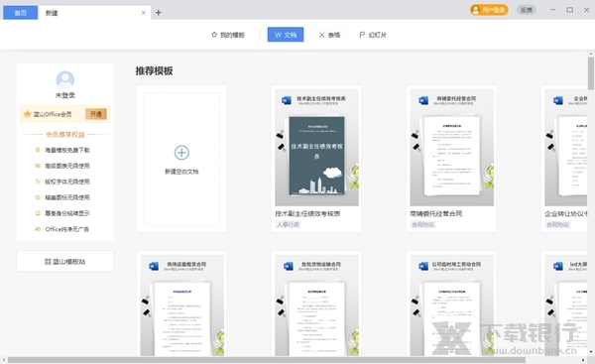Click the 合同协议 tag under 商铺委托经营合同
This screenshot has width=595, height=364.
tap(422, 225)
